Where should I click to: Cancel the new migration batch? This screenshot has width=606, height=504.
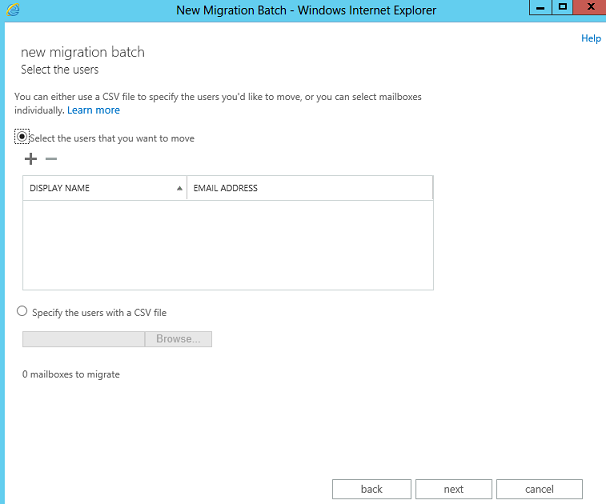tap(539, 489)
